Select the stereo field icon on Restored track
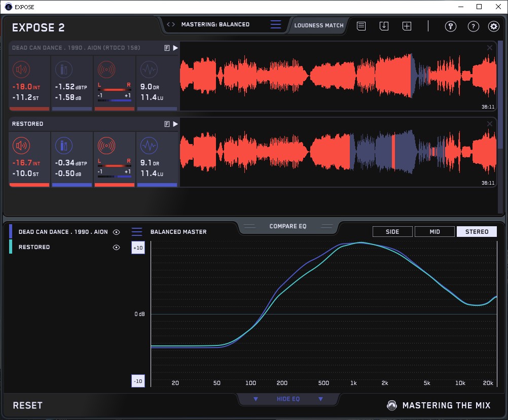 106,146
